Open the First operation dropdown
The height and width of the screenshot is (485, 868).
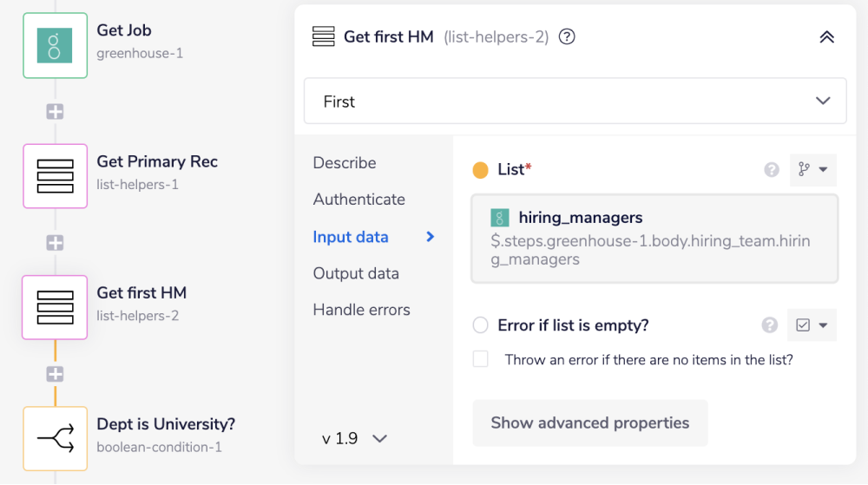[575, 102]
